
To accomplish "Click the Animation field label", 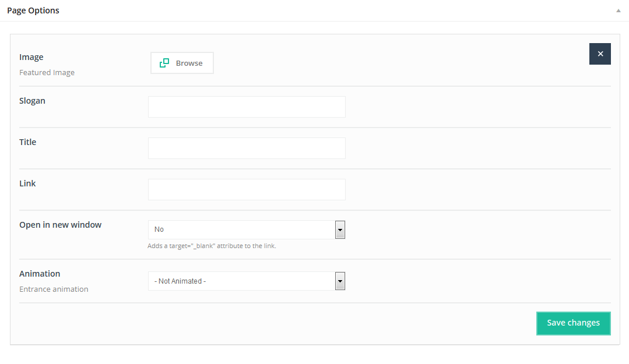I will click(x=40, y=274).
